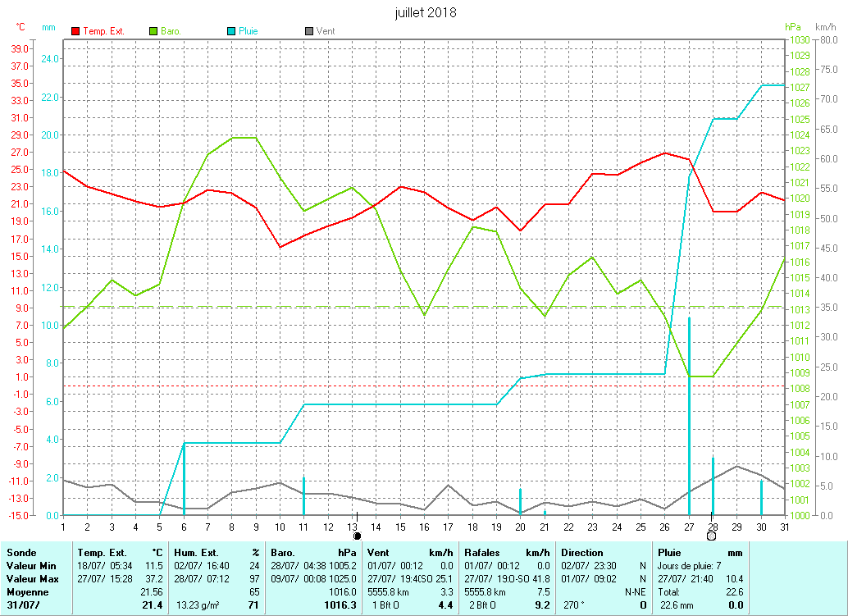Viewport: 848px width, 616px height.
Task: Click the current barometer value 1016.3
Action: tap(340, 605)
